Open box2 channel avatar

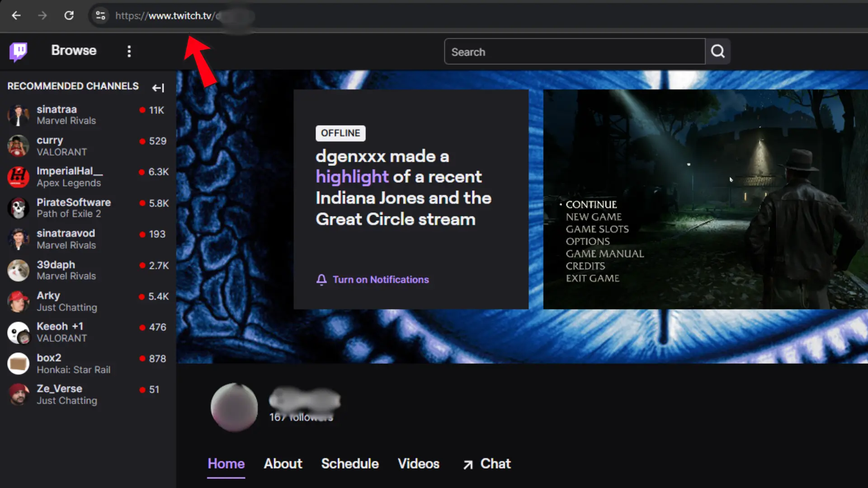coord(19,363)
